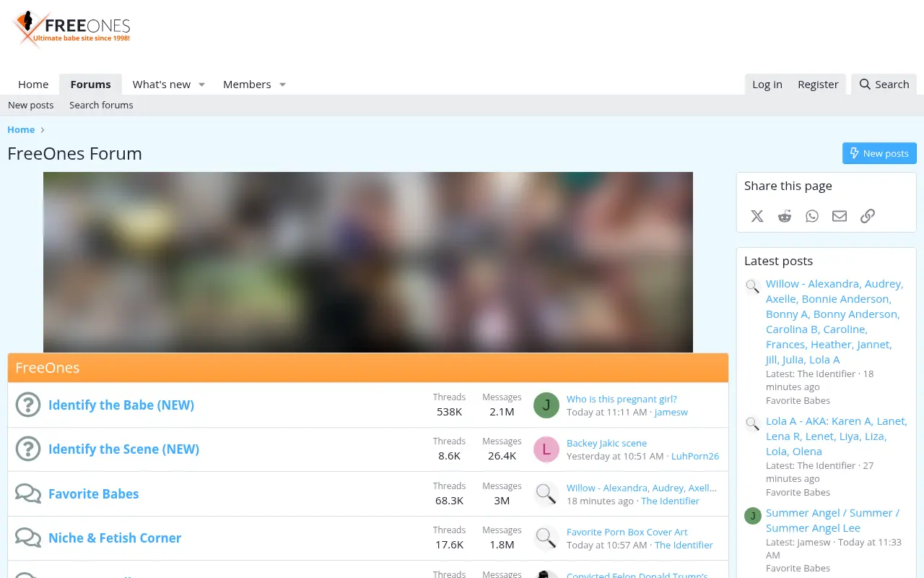Click the blue New posts button
Viewport: 924px width, 578px height.
(x=879, y=153)
